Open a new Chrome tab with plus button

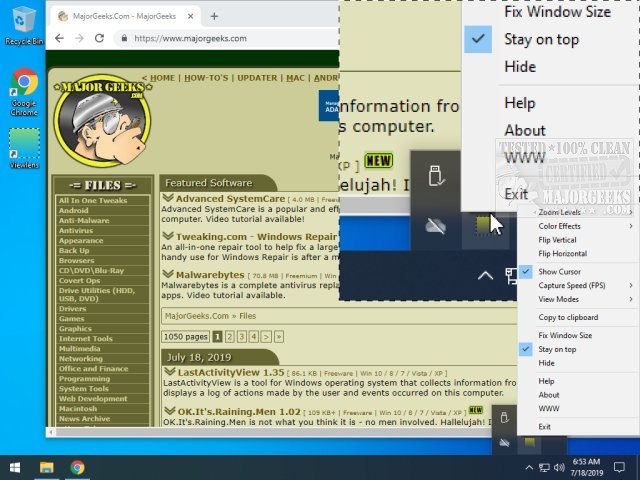point(214,16)
